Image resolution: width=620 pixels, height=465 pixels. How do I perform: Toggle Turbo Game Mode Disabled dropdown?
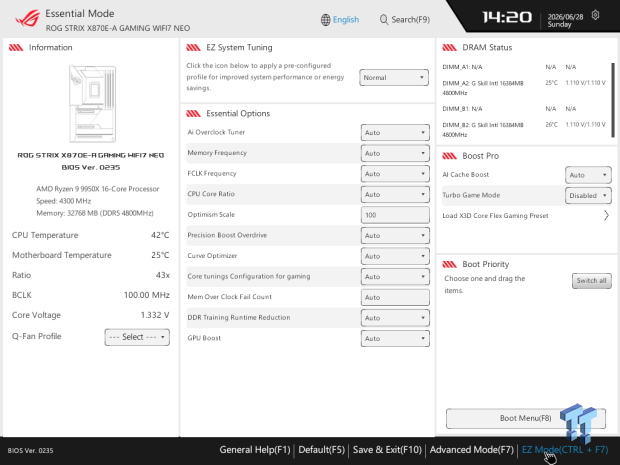[x=588, y=195]
